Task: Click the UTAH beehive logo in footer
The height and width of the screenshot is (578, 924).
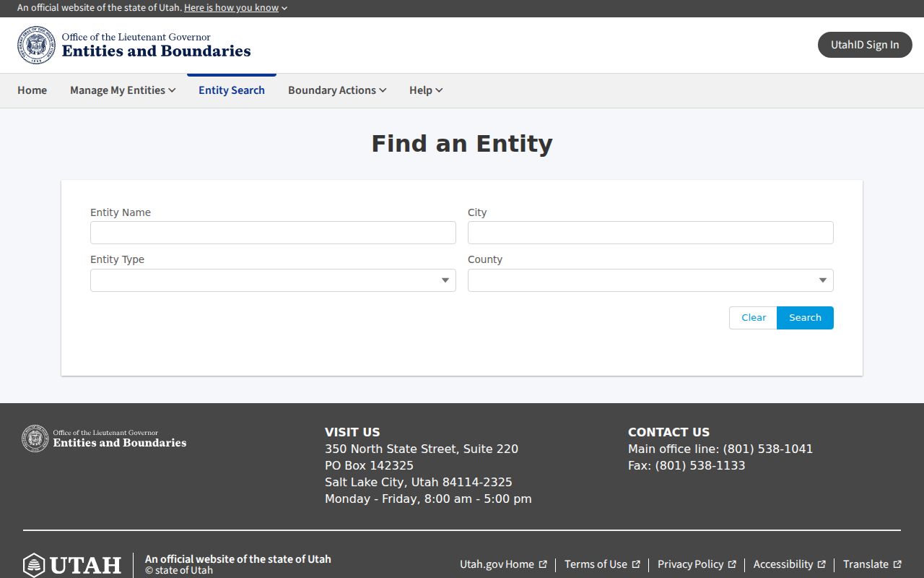Action: click(72, 564)
